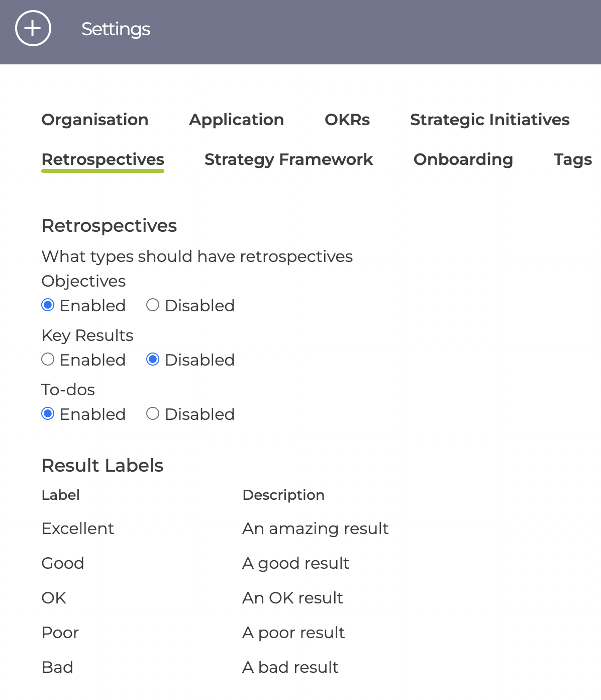Open the Onboarding tab
This screenshot has height=700, width=601.
(x=463, y=159)
